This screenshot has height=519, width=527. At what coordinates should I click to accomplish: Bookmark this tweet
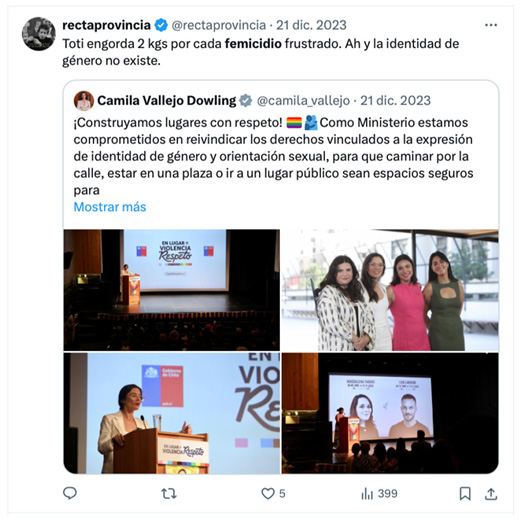click(465, 493)
